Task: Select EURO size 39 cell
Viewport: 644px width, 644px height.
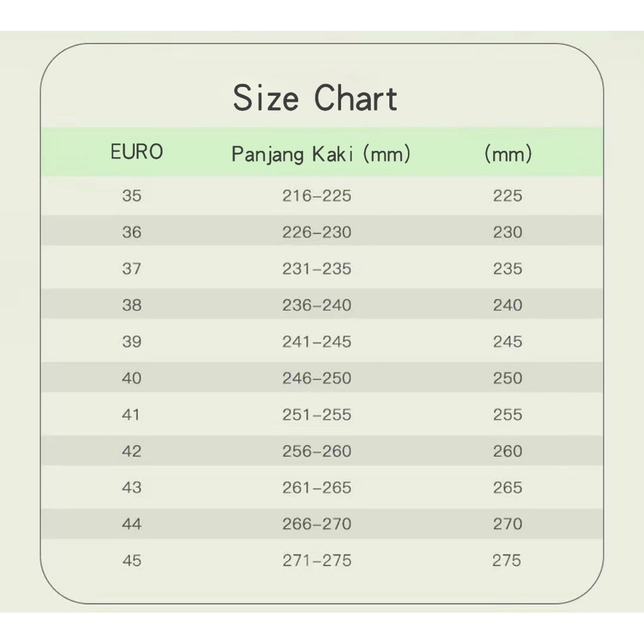Action: [132, 342]
